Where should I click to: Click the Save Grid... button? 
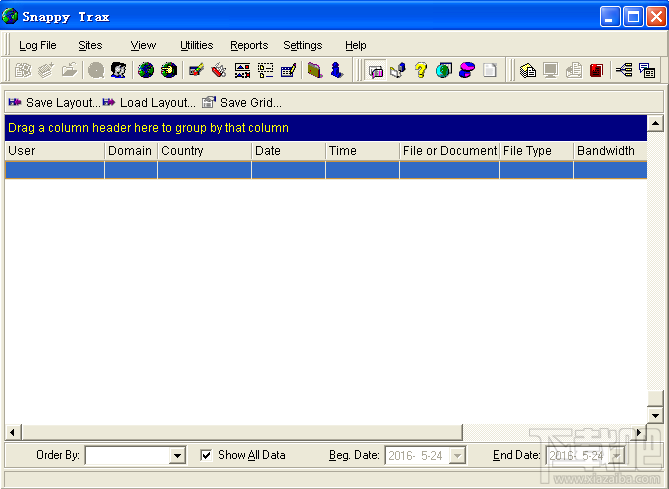point(241,102)
